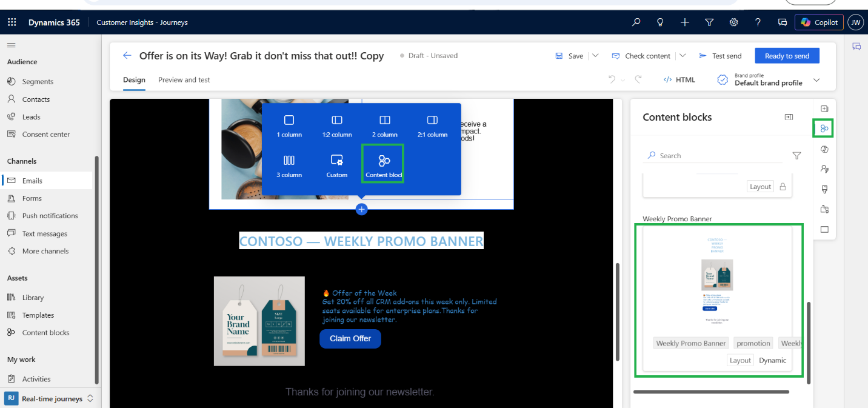Collapse the Content blocks pane
Screen dimensions: 868x408
789,117
